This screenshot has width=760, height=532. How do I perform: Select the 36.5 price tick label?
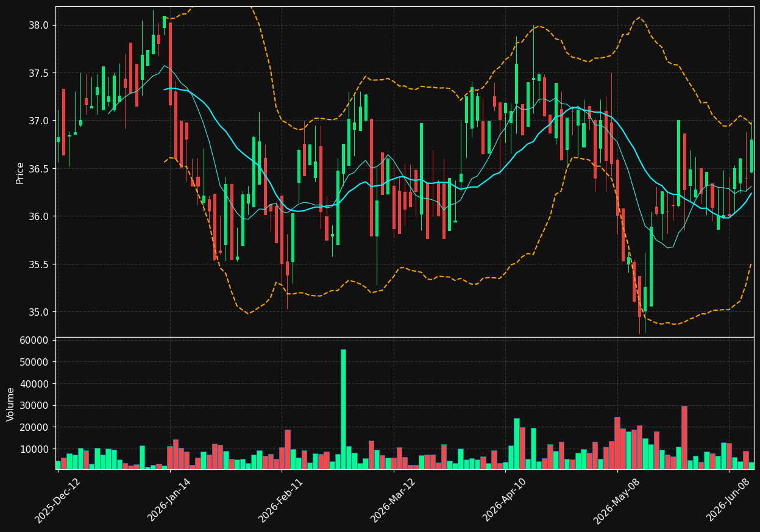40,169
